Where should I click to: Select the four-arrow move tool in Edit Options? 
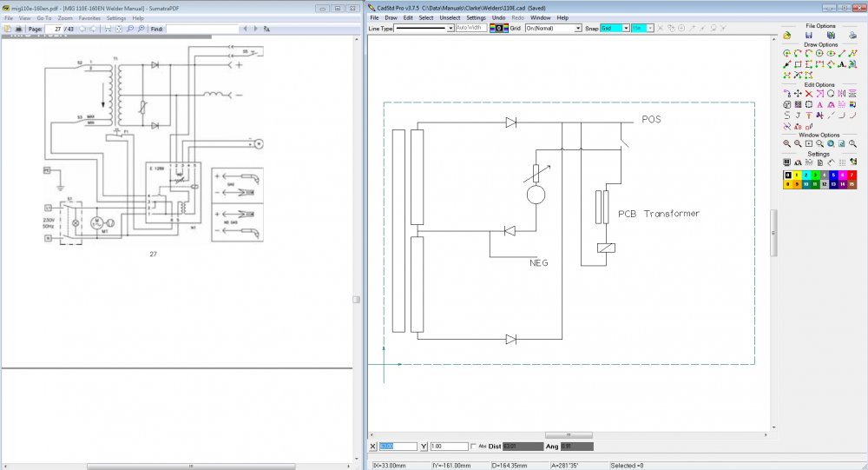(x=798, y=93)
